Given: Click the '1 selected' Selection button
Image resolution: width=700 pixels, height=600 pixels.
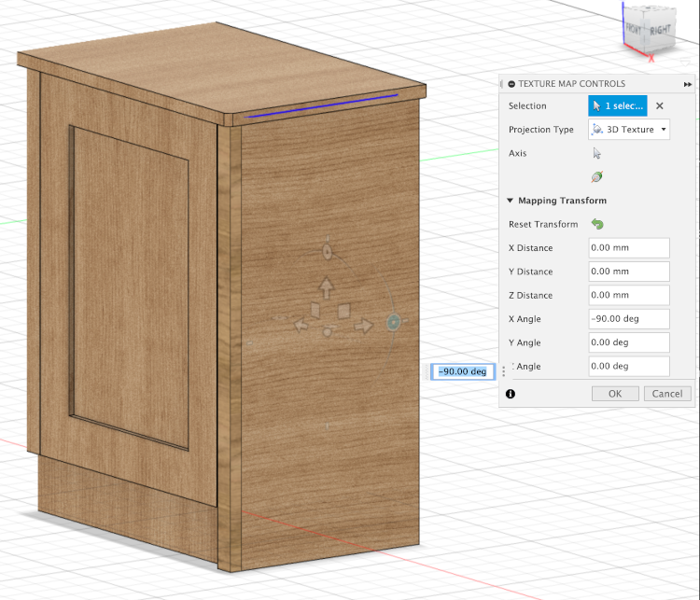Looking at the screenshot, I should (x=617, y=106).
